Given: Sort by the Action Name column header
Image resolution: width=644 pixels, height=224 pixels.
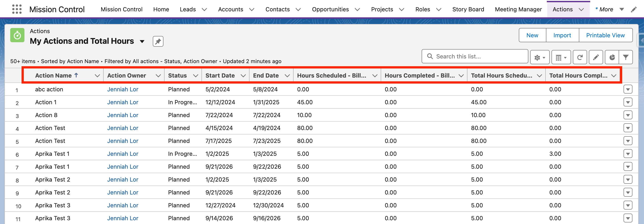Looking at the screenshot, I should [x=54, y=76].
